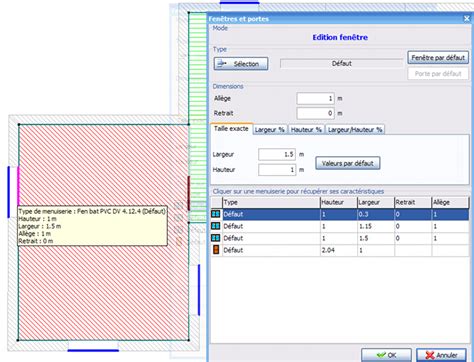Switch to the Taille exacte tab
This screenshot has width=474, height=362.
point(231,128)
